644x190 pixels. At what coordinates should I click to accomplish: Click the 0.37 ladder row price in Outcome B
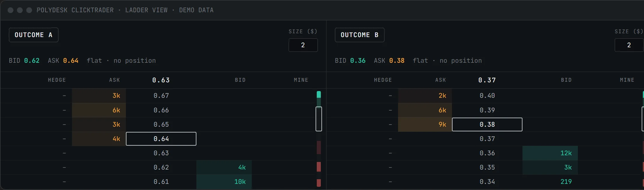487,139
